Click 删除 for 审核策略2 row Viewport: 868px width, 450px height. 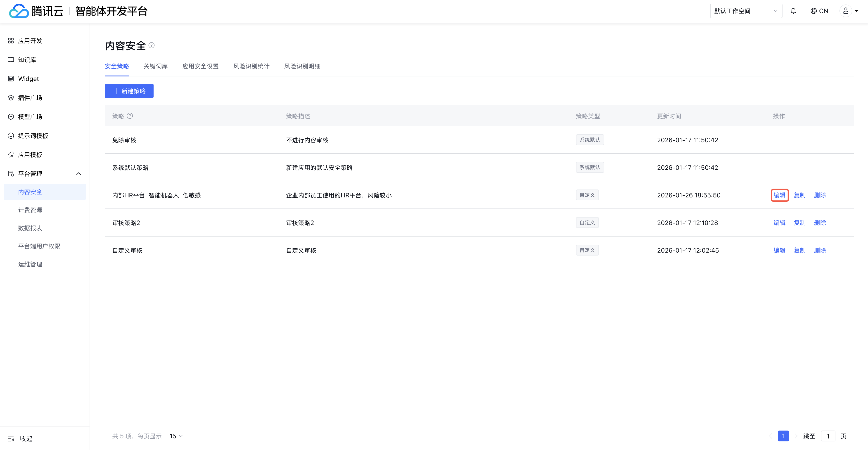click(x=819, y=223)
